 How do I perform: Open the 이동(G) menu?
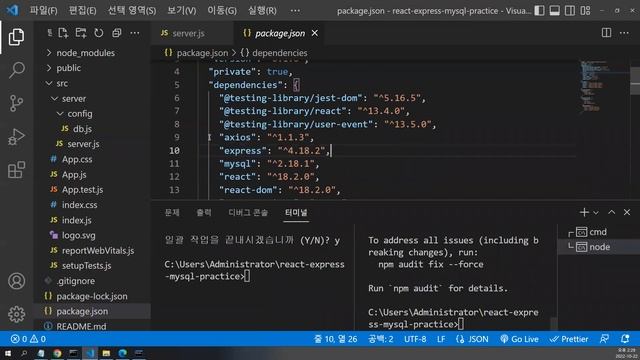(x=222, y=11)
